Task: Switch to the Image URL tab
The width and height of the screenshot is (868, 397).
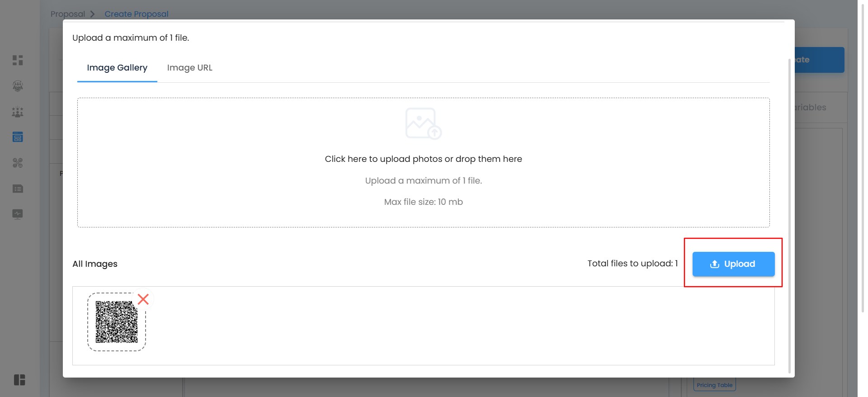Action: (x=189, y=68)
